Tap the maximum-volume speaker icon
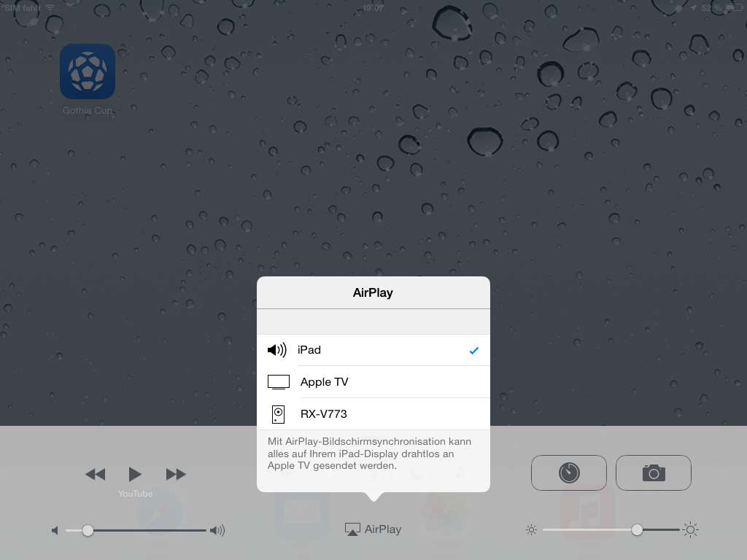Viewport: 747px width, 560px height. pos(217,530)
